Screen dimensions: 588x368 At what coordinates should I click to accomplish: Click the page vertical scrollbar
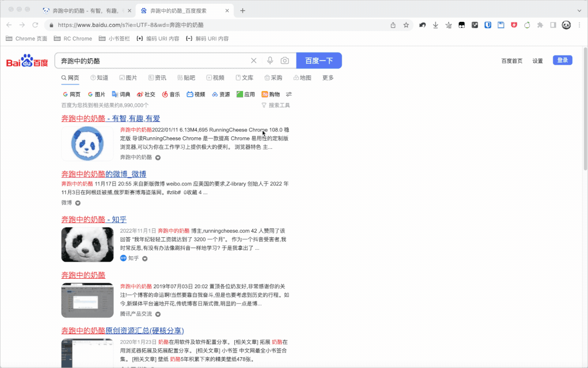coord(585,109)
